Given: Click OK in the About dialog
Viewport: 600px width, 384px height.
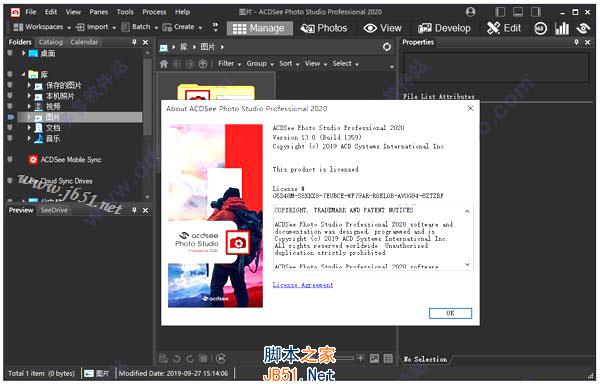Looking at the screenshot, I should coord(450,313).
